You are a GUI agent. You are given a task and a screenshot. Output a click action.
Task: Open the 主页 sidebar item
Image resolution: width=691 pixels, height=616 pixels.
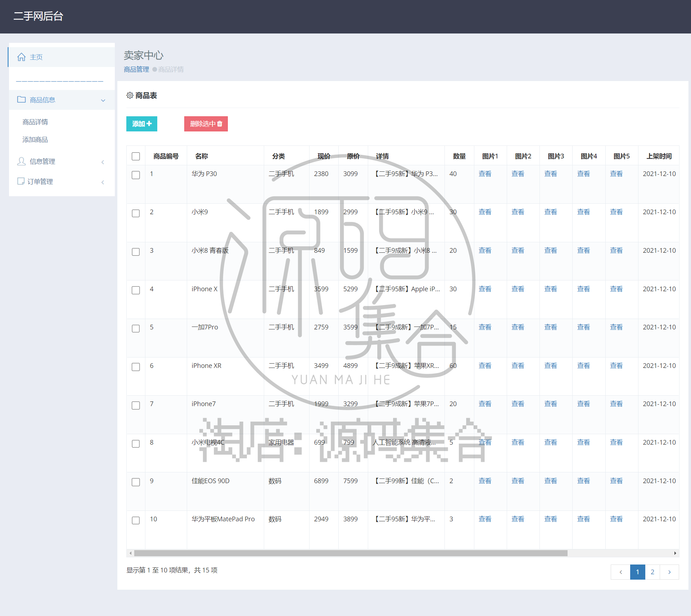(61, 57)
